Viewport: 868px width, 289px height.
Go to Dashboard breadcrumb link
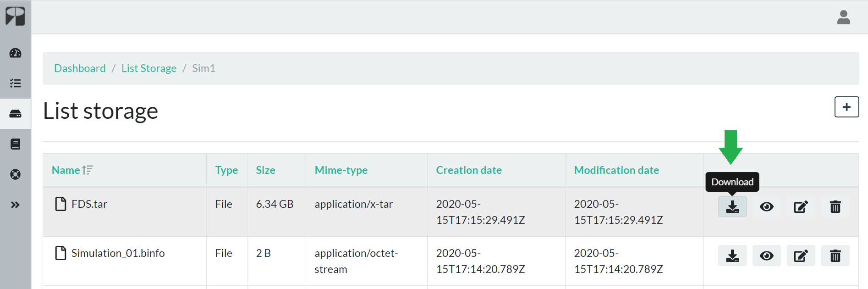click(80, 68)
